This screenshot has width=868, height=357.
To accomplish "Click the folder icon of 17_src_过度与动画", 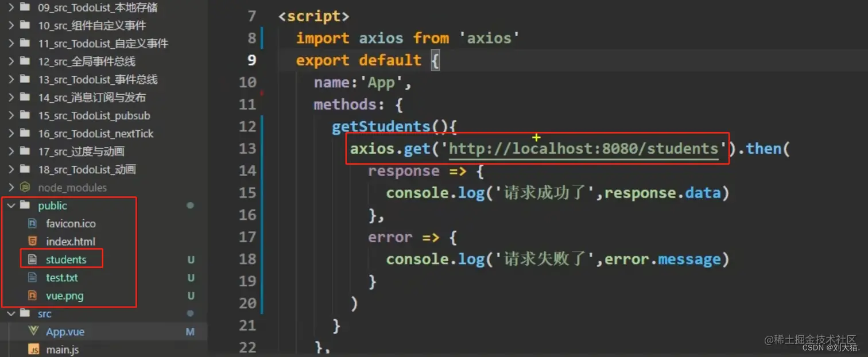I will (x=25, y=152).
